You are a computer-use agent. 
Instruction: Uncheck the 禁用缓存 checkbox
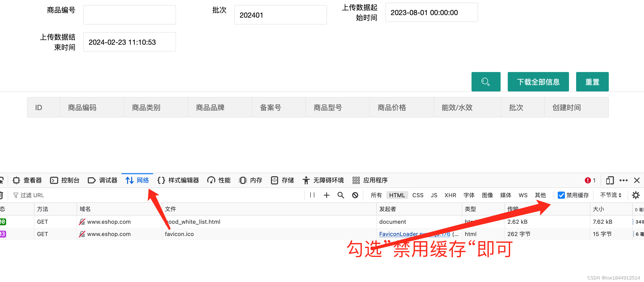(x=561, y=195)
